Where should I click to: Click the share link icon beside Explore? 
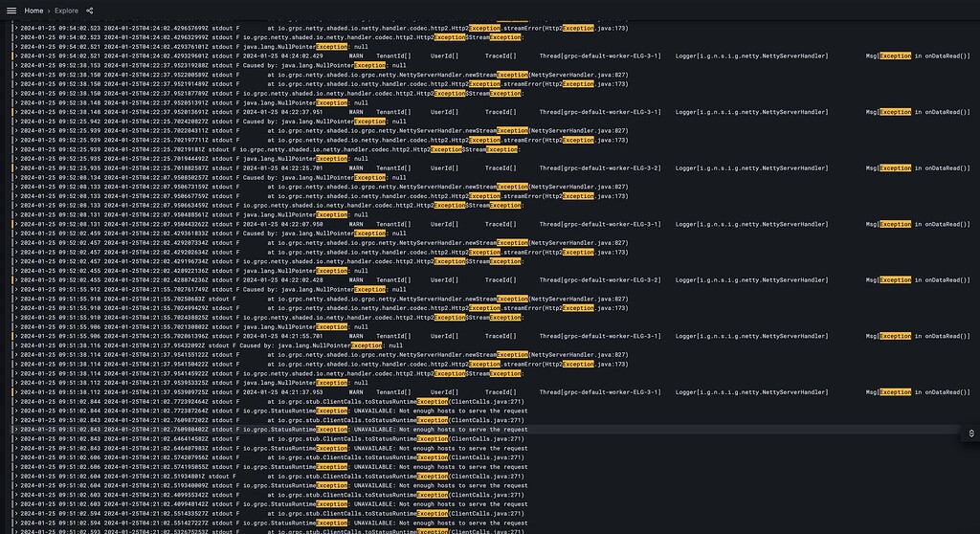(89, 11)
